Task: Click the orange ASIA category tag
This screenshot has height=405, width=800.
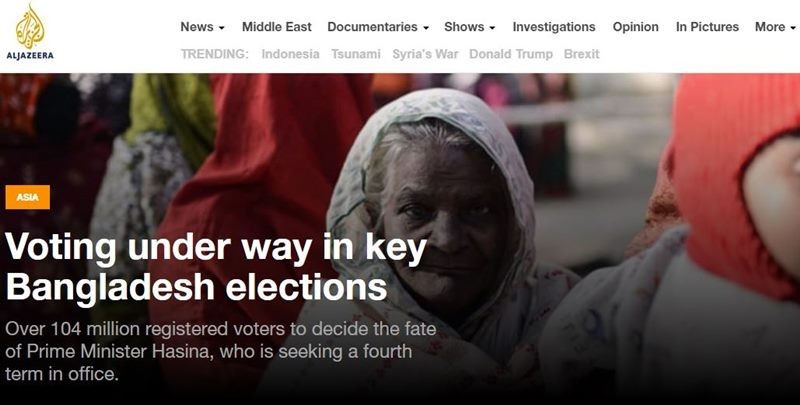Action: tap(28, 197)
